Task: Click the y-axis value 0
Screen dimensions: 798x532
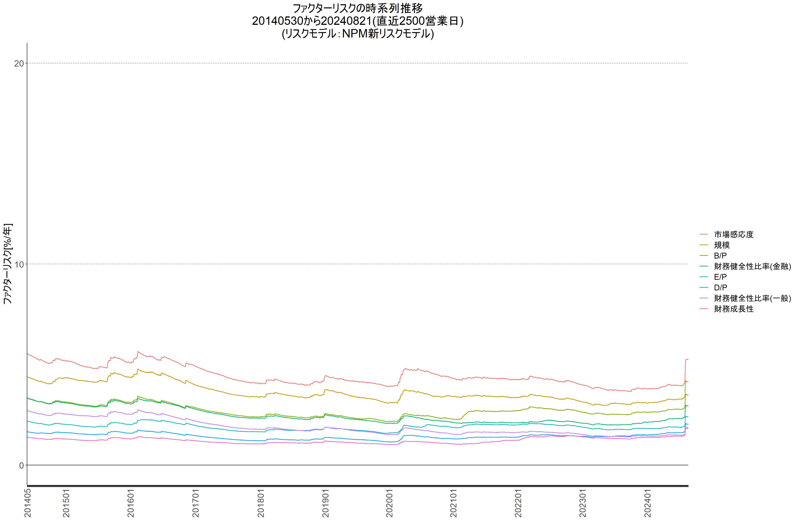Action: 21,465
